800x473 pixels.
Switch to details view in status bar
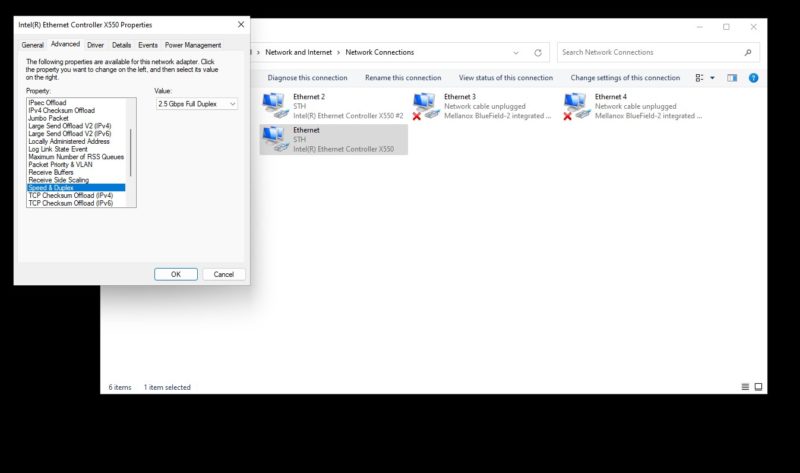click(745, 387)
